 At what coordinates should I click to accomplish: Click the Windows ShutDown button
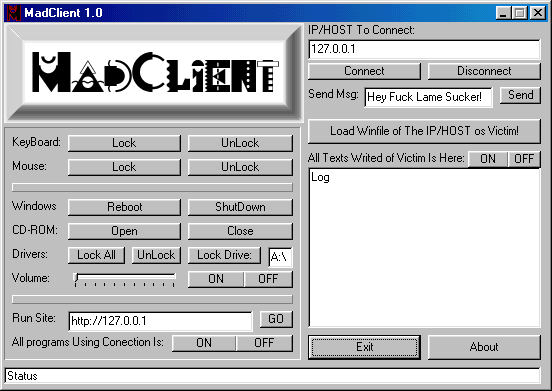tap(240, 207)
